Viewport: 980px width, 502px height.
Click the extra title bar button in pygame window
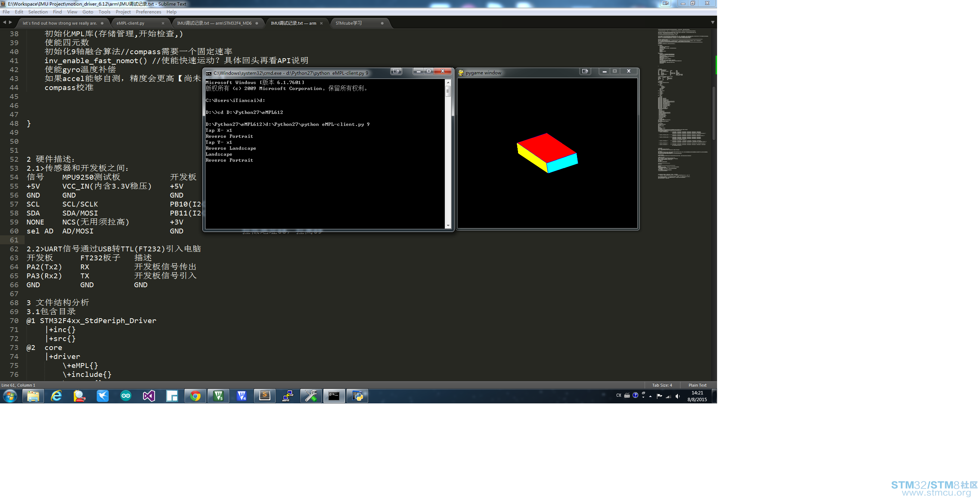coord(585,71)
